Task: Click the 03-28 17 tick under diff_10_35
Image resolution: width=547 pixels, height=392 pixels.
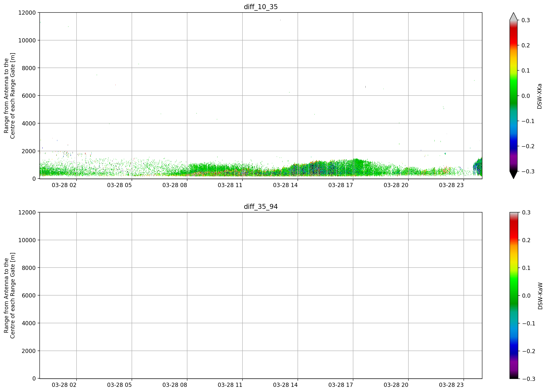Action: pyautogui.click(x=341, y=185)
